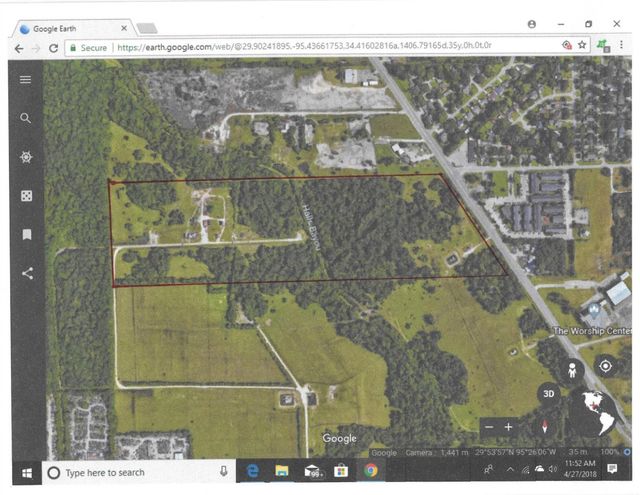The width and height of the screenshot is (640, 495).
Task: Click the Share icon in sidebar
Action: point(27,273)
